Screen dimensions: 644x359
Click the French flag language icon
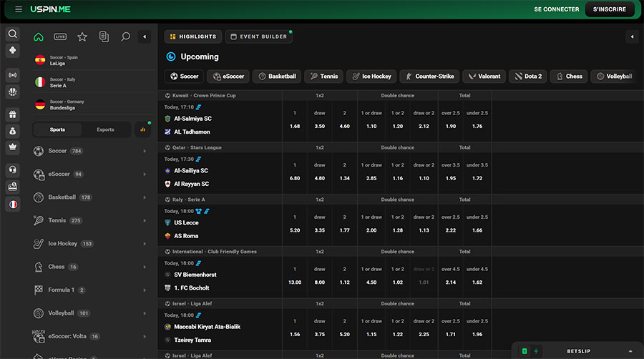pos(12,204)
